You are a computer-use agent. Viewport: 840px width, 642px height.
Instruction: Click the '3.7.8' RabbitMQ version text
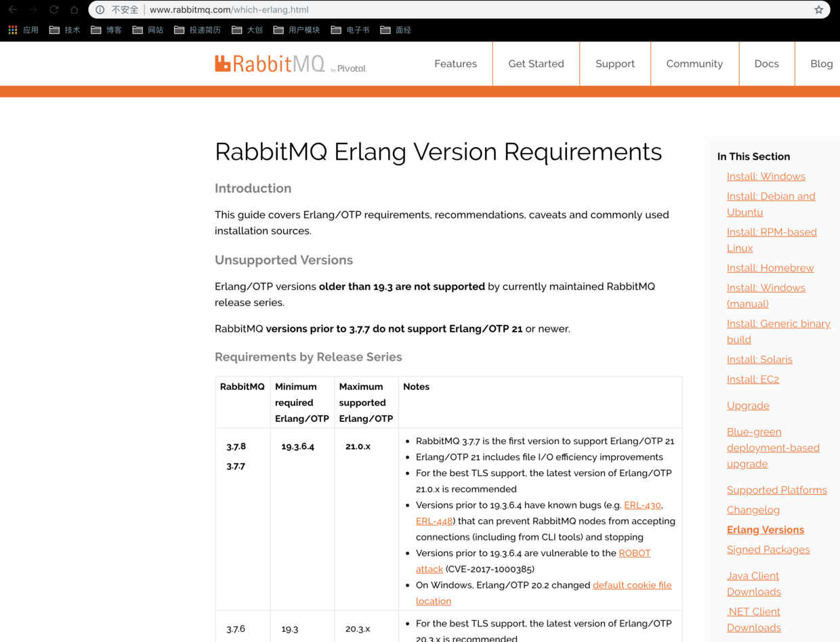click(x=236, y=446)
